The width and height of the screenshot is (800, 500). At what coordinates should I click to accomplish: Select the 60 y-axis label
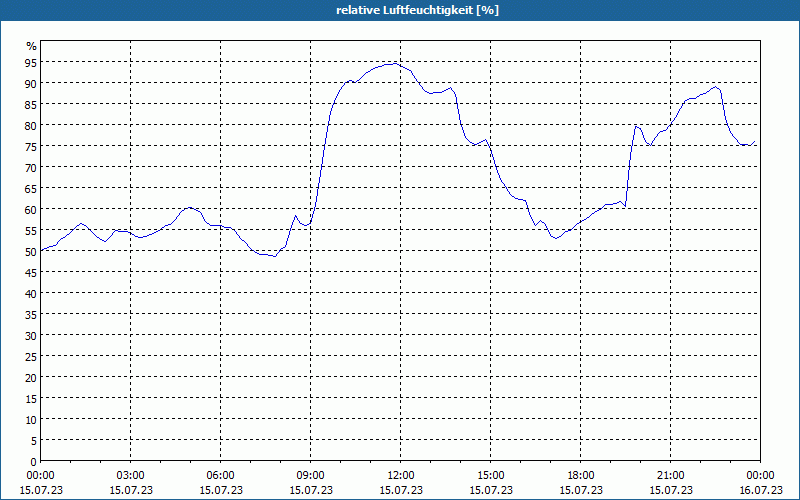pos(31,209)
